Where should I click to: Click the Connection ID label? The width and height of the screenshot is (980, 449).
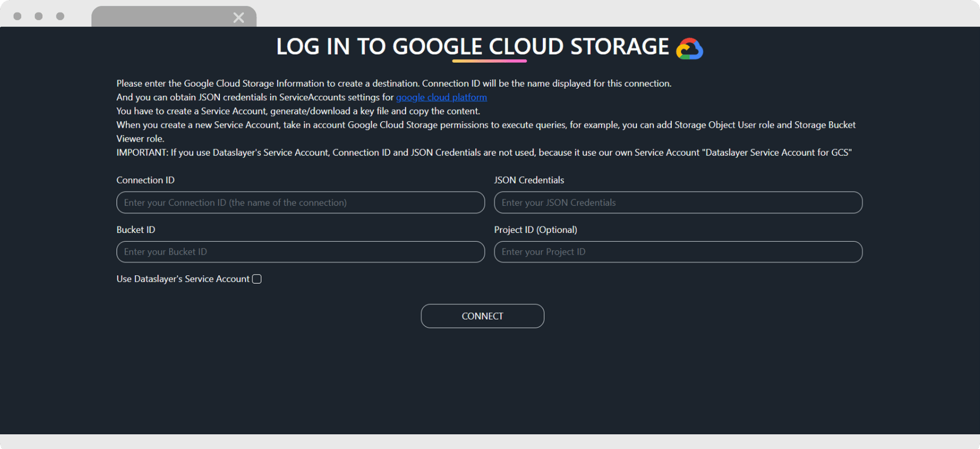[x=145, y=180]
